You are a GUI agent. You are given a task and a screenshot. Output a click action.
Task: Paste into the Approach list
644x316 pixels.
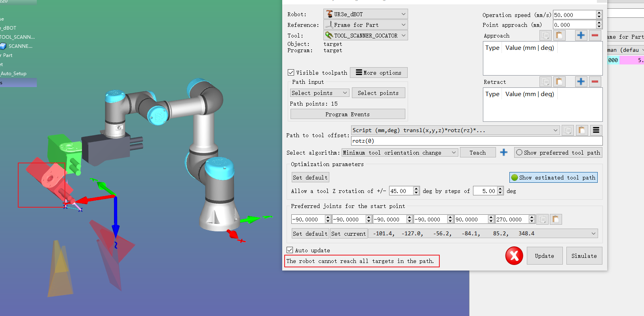[x=559, y=36]
